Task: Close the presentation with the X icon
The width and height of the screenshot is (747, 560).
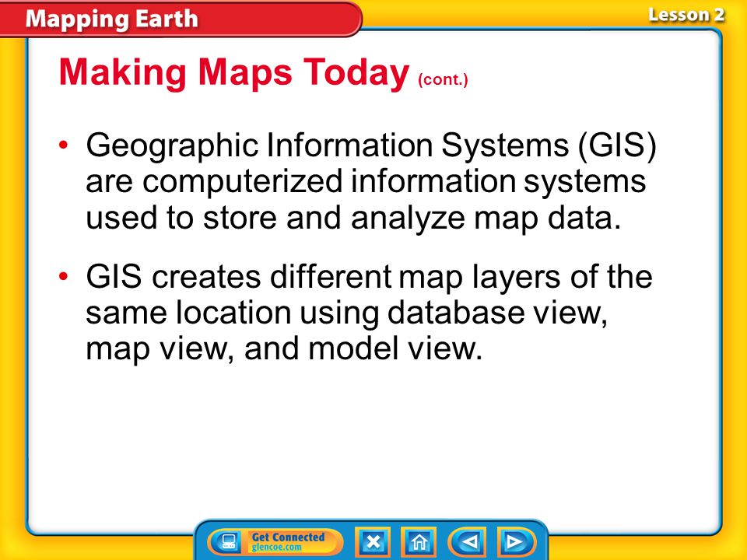Action: pyautogui.click(x=373, y=542)
